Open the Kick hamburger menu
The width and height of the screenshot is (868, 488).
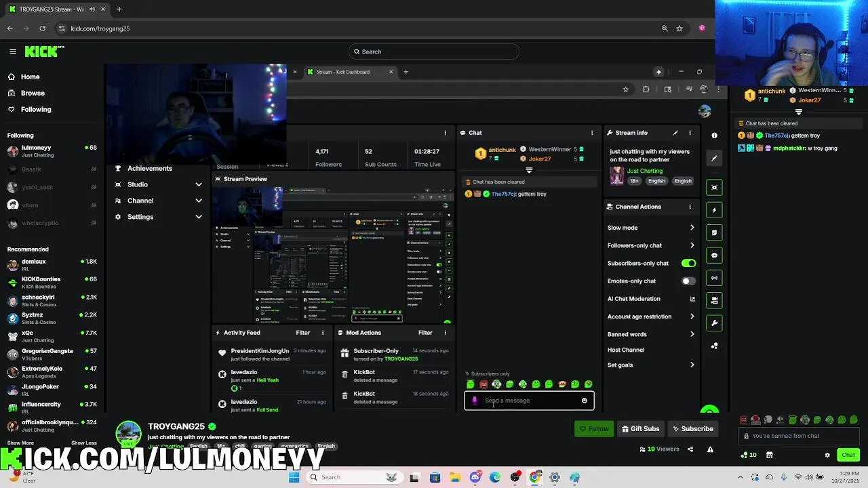pos(13,52)
